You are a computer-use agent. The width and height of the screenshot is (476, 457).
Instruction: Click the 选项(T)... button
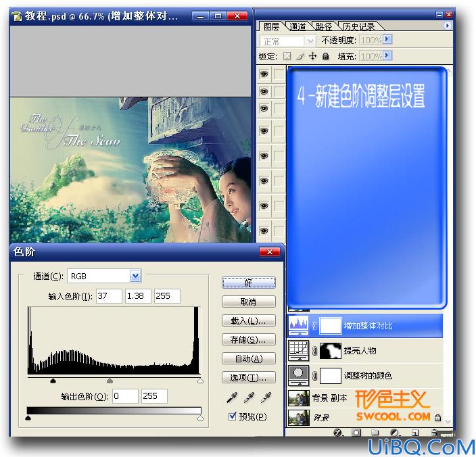click(x=248, y=377)
